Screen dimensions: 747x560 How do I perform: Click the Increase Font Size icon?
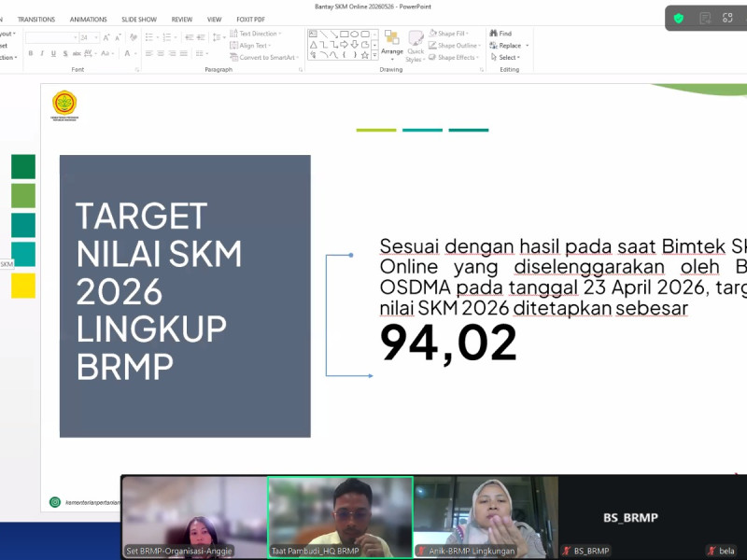tap(106, 37)
